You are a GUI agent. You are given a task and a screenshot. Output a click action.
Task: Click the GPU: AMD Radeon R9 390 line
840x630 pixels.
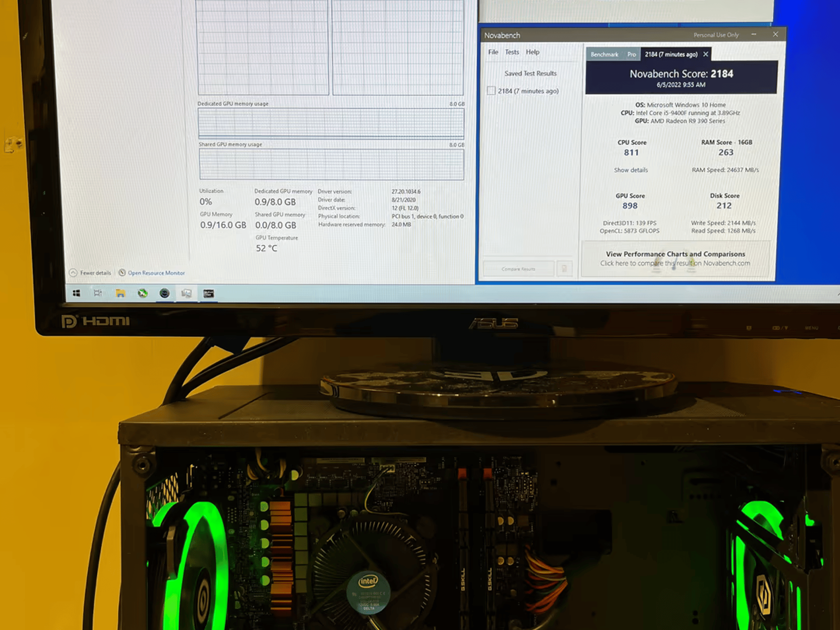tap(680, 121)
